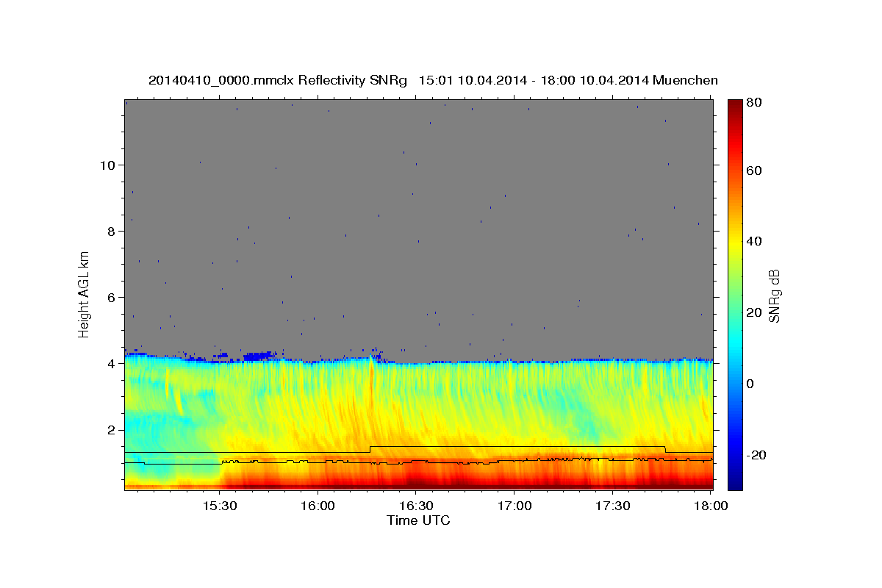Click the dark blue bottom of the colorbar
The width and height of the screenshot is (882, 588).
(x=735, y=481)
